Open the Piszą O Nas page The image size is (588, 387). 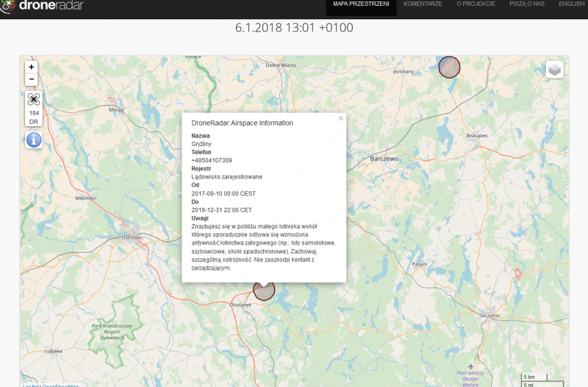tap(527, 4)
